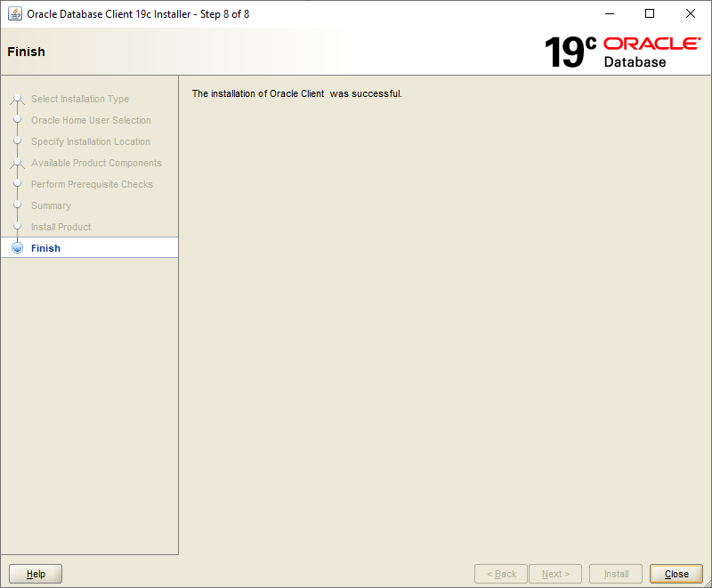The image size is (712, 588).
Task: Click the disabled Next button
Action: coord(555,574)
